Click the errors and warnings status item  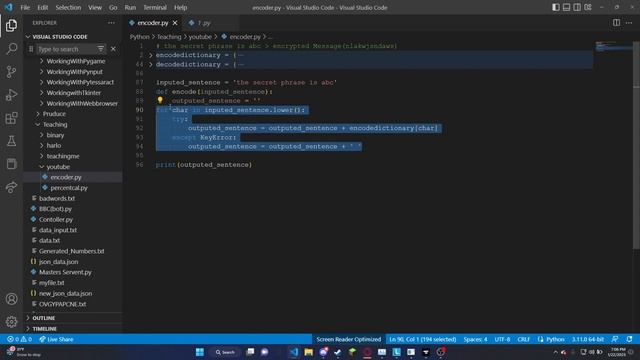19,339
